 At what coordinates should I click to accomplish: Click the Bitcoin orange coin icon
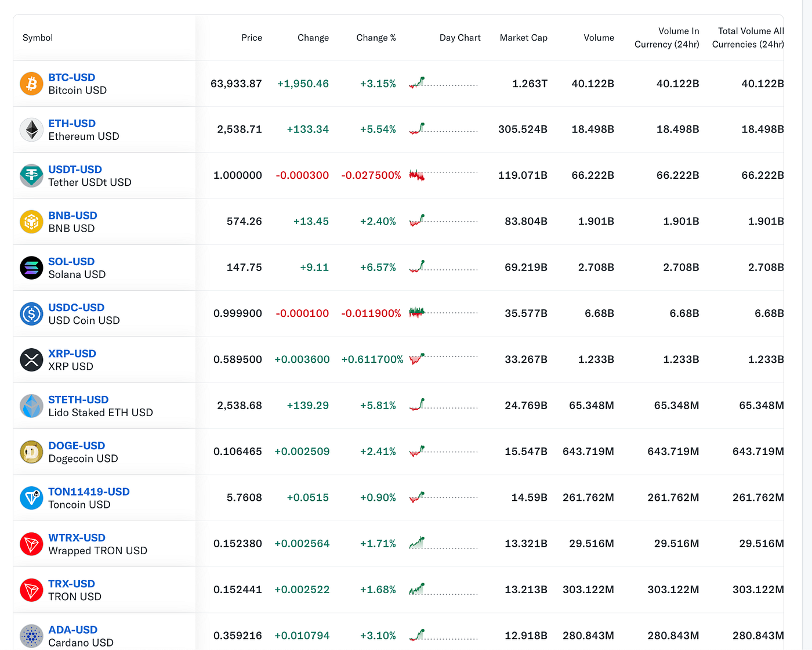(x=31, y=84)
